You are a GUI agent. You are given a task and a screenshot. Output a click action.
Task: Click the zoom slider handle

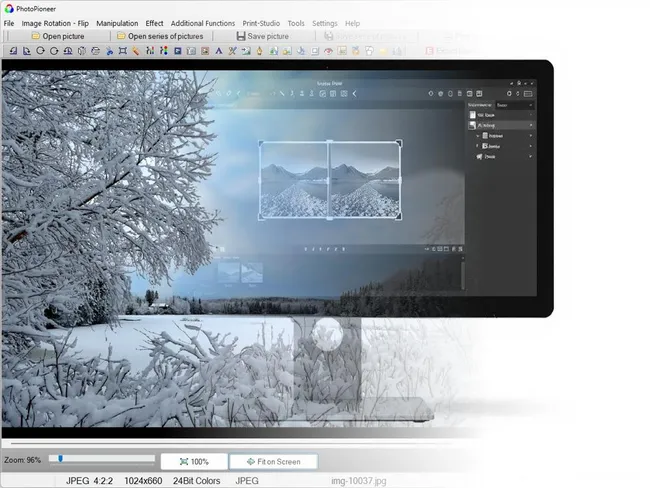click(x=61, y=459)
